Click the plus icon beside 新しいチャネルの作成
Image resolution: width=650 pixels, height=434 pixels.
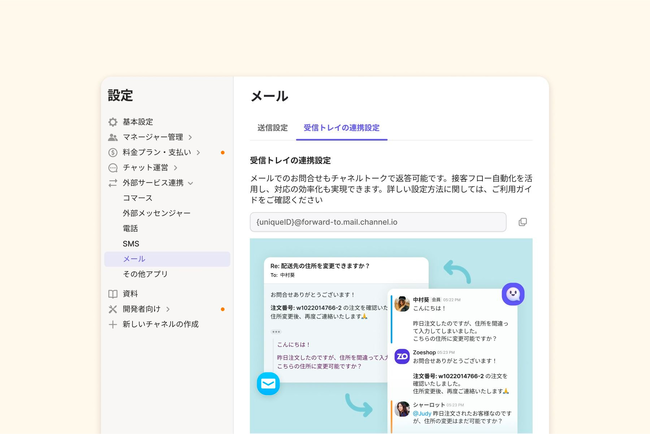click(113, 325)
